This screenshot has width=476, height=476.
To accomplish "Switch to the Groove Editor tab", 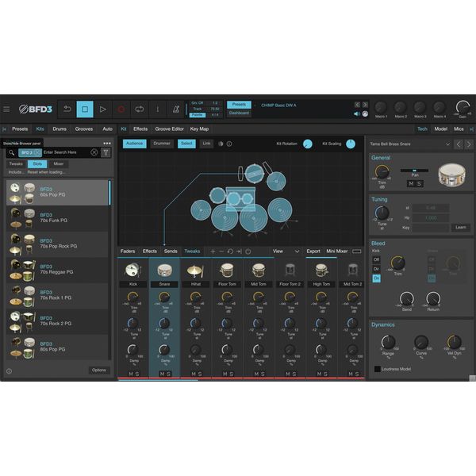I will [x=170, y=129].
